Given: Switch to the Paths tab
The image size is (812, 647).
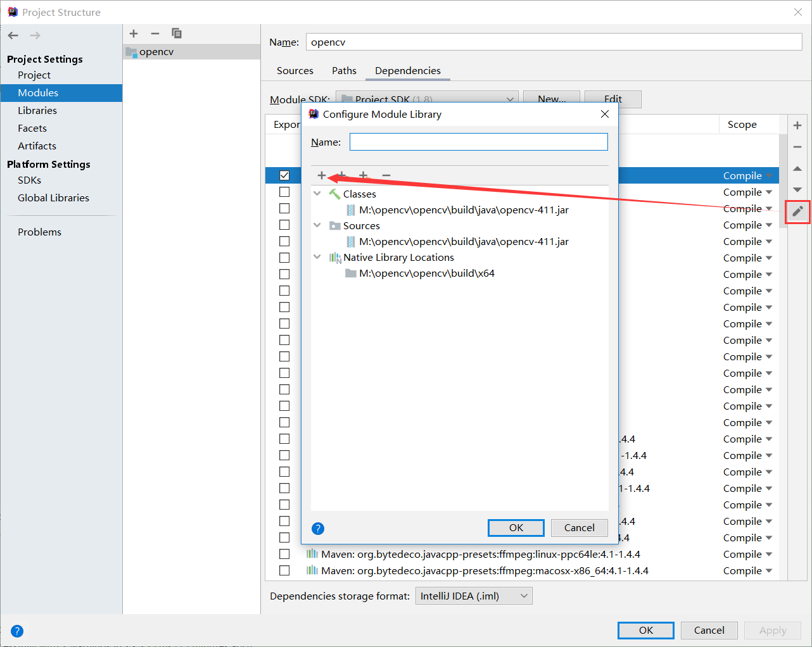Looking at the screenshot, I should [344, 71].
